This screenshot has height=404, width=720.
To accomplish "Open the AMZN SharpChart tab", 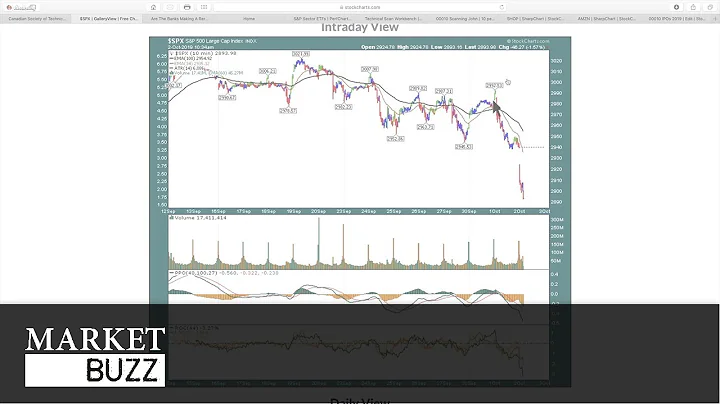I will pyautogui.click(x=606, y=19).
